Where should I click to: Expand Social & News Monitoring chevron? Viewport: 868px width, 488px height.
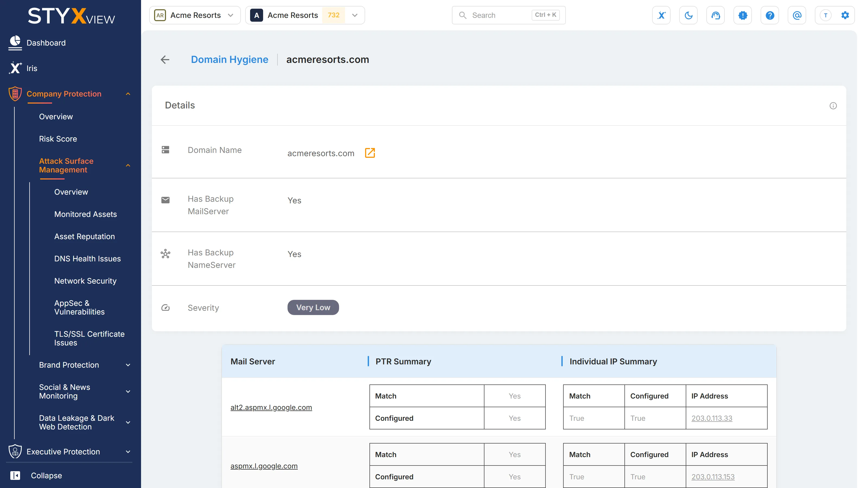[128, 392]
